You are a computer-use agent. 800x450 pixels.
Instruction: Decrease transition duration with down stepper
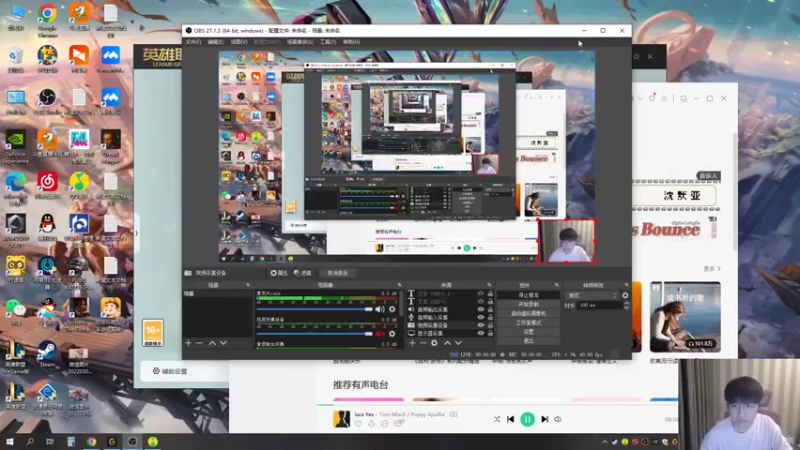pyautogui.click(x=627, y=308)
